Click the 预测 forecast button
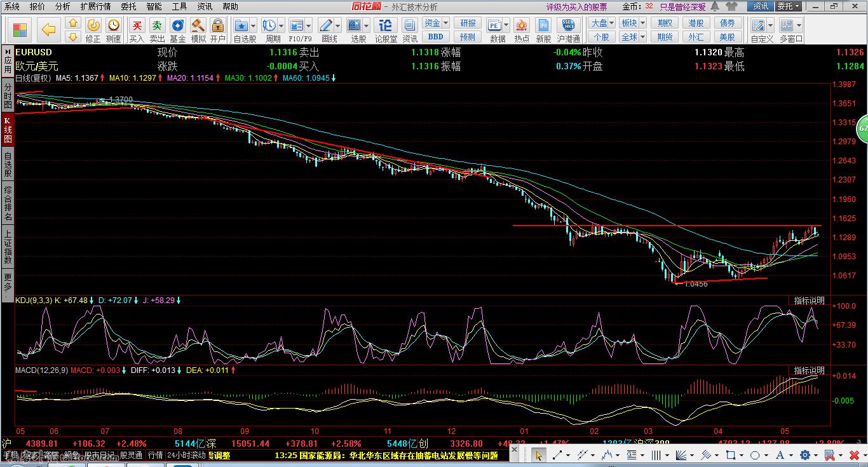 point(468,37)
